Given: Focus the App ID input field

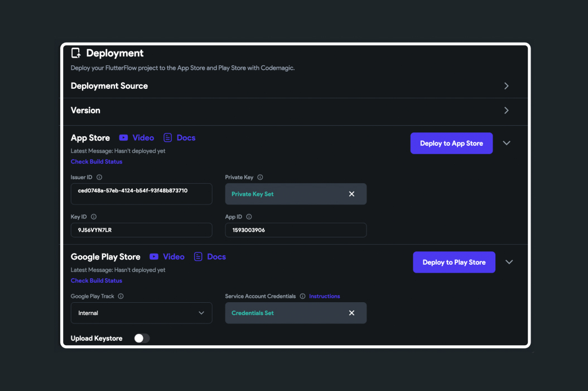Looking at the screenshot, I should click(x=296, y=230).
